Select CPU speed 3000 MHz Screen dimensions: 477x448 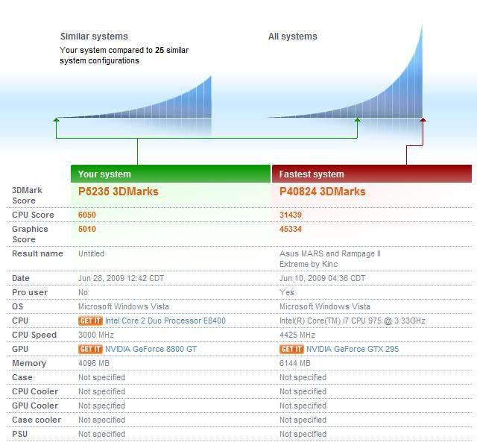tap(96, 335)
